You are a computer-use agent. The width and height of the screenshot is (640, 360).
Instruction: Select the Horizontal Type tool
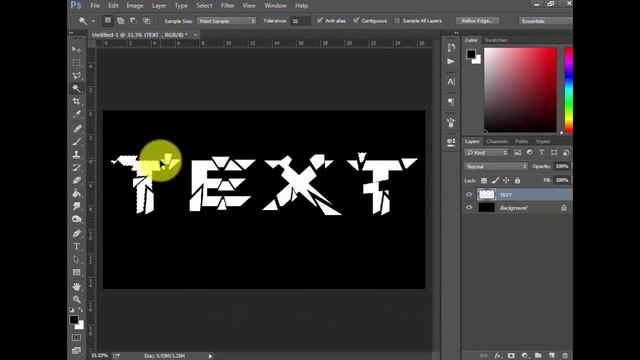click(76, 247)
